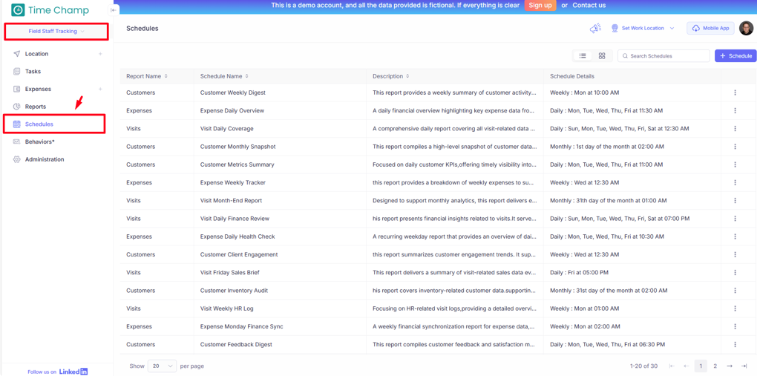Click the 'Weekly : Mon at 10:00 AM' cell

coord(584,93)
